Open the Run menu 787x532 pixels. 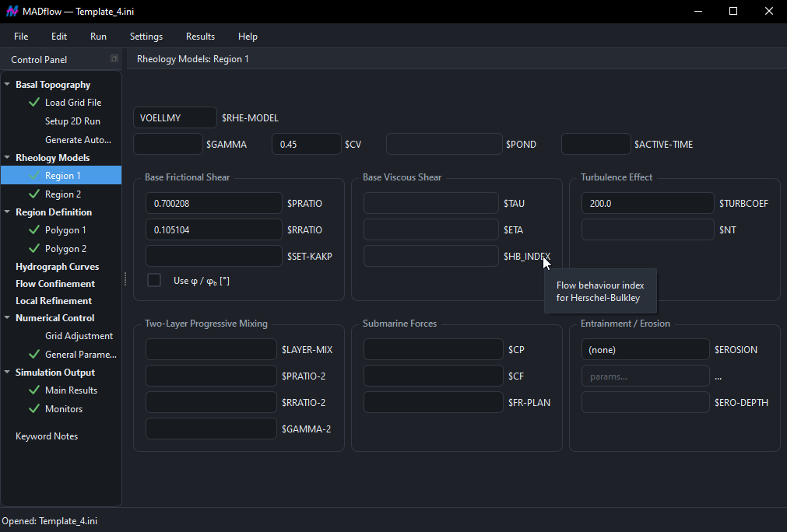coord(98,36)
